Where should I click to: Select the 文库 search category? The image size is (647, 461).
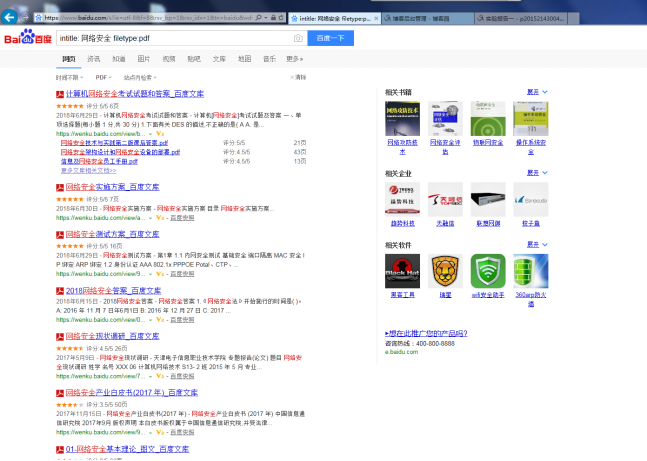click(219, 59)
